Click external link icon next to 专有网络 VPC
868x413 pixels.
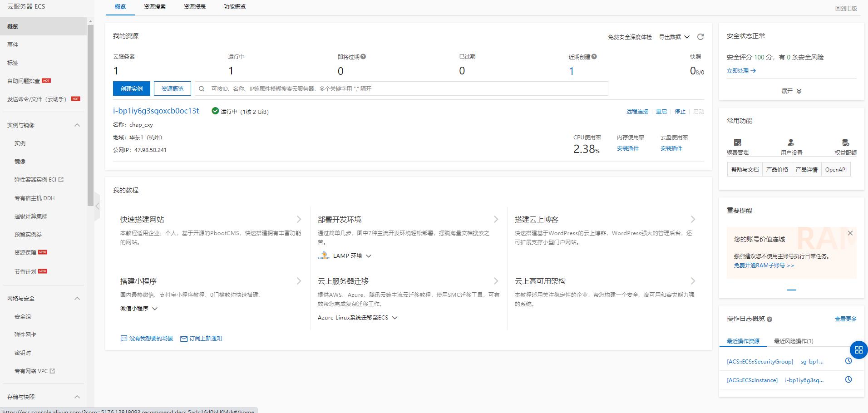[x=52, y=371]
